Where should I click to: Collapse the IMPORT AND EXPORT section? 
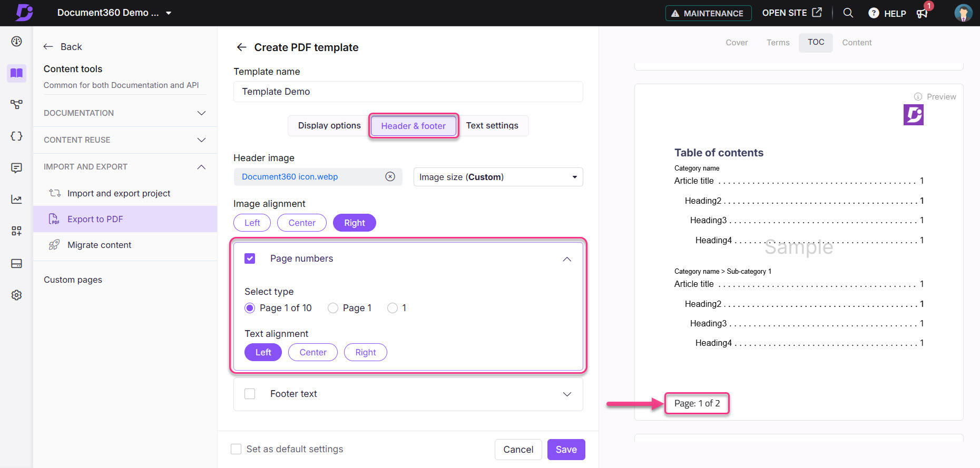[x=201, y=167]
